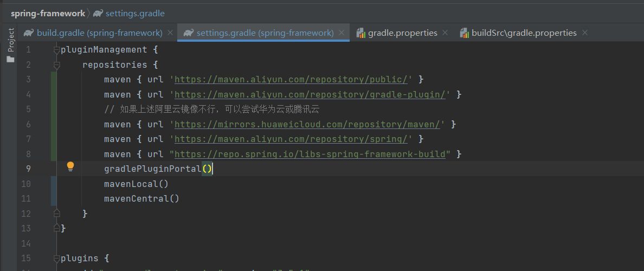Viewport: 644px width, 271px height.
Task: Close the buildSrc\gradle.properties tab
Action: click(x=585, y=33)
